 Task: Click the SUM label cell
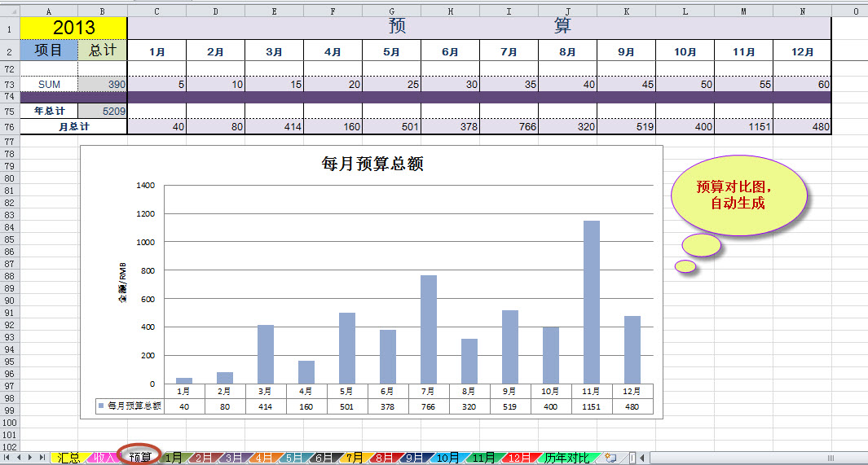(x=49, y=84)
